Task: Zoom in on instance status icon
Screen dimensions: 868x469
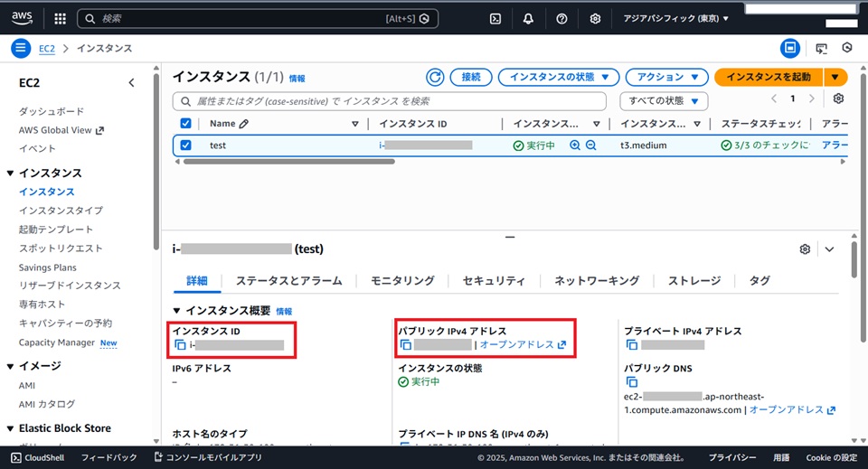Action: [574, 145]
